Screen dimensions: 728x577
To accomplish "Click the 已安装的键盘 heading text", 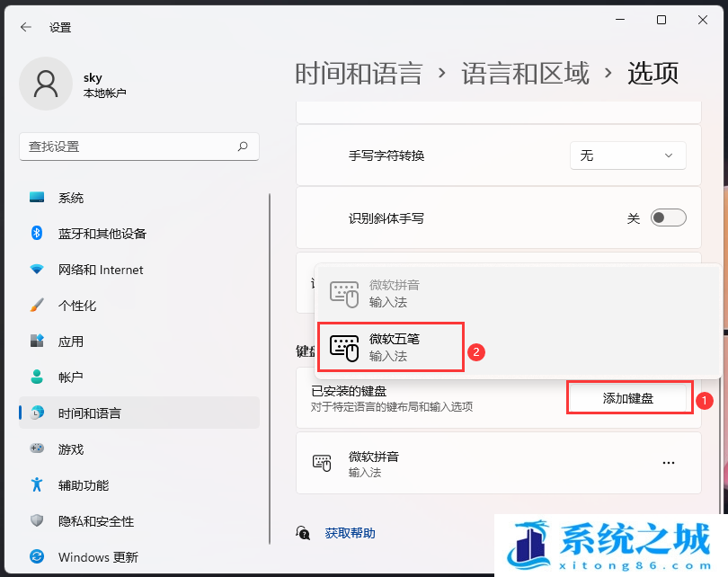I will tap(349, 391).
